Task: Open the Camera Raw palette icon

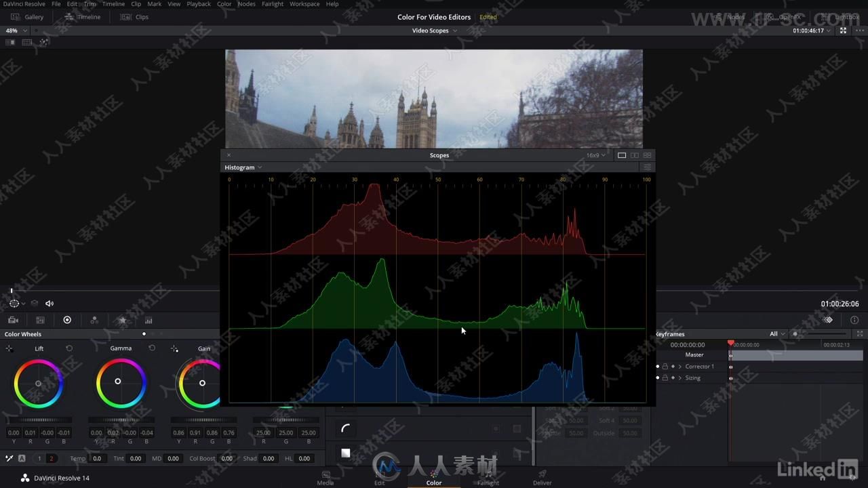Action: pos(13,320)
